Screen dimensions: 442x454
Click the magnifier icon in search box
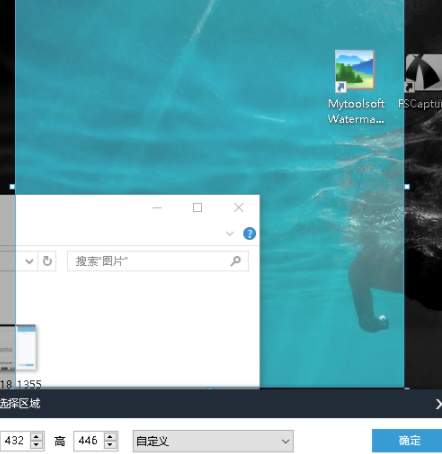(x=235, y=261)
